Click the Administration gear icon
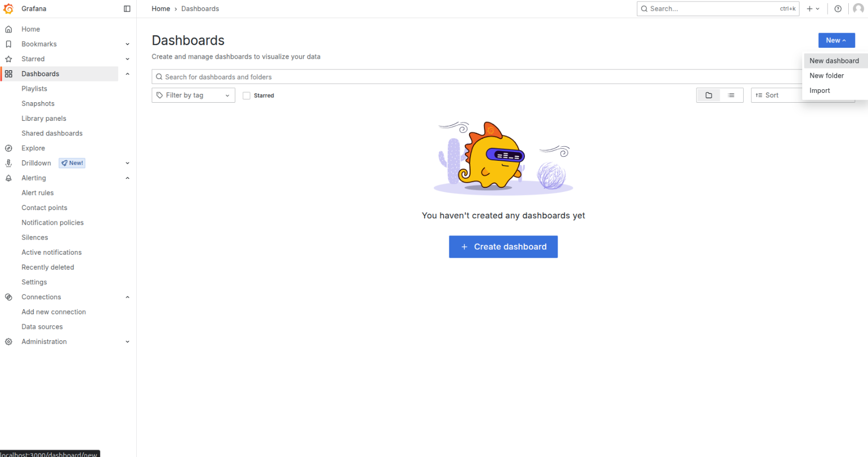The width and height of the screenshot is (868, 457). point(8,342)
